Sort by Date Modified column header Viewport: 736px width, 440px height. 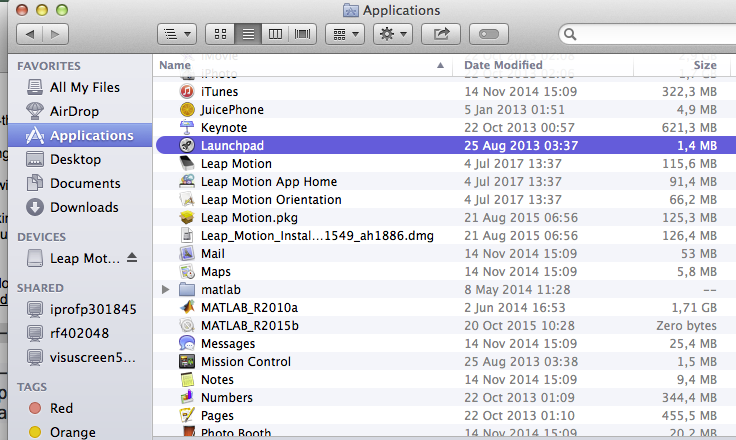click(543, 65)
